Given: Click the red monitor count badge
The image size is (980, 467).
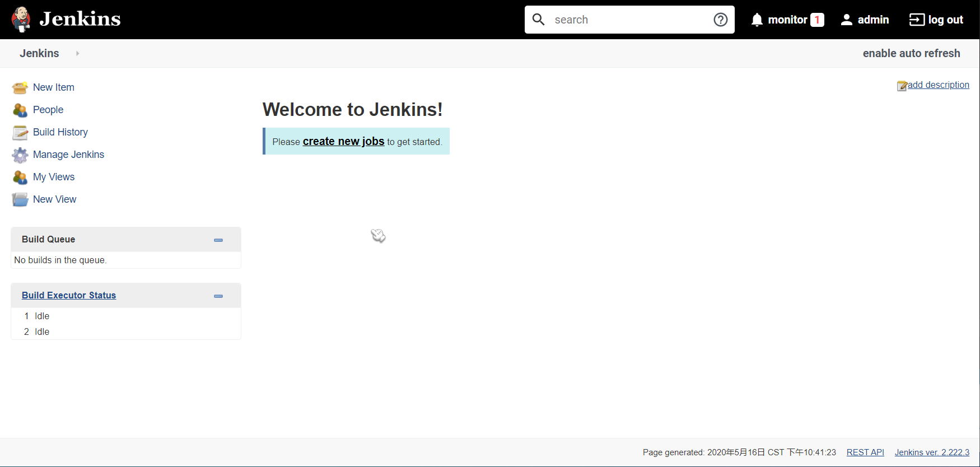Looking at the screenshot, I should coord(817,20).
